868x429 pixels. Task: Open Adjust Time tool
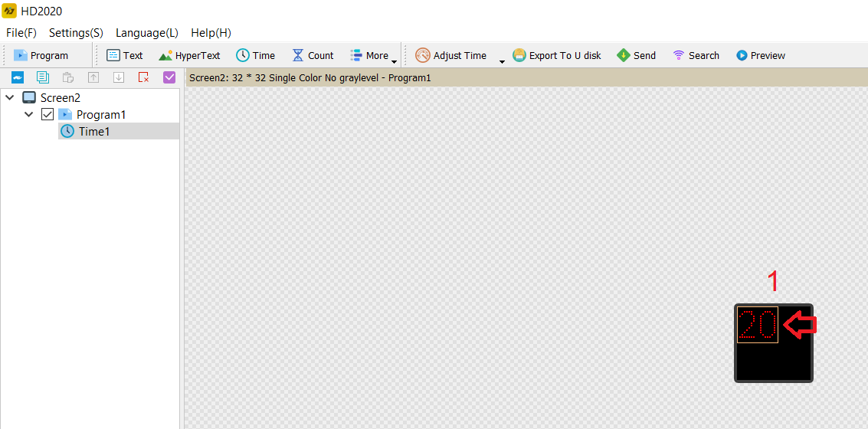point(451,55)
